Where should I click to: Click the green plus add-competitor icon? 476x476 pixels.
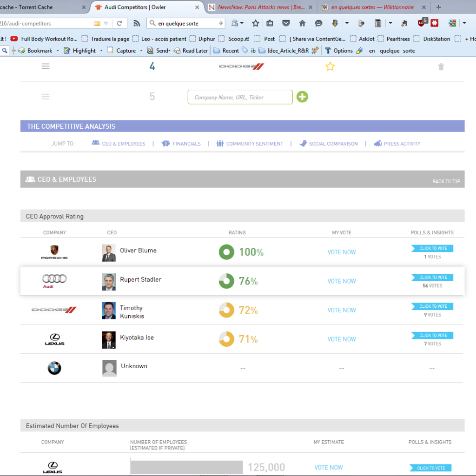pos(302,97)
